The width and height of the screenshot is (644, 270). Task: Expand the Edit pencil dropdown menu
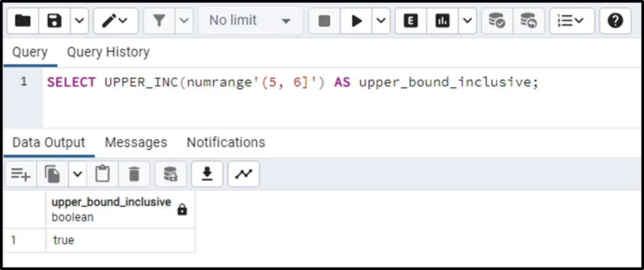(x=116, y=21)
